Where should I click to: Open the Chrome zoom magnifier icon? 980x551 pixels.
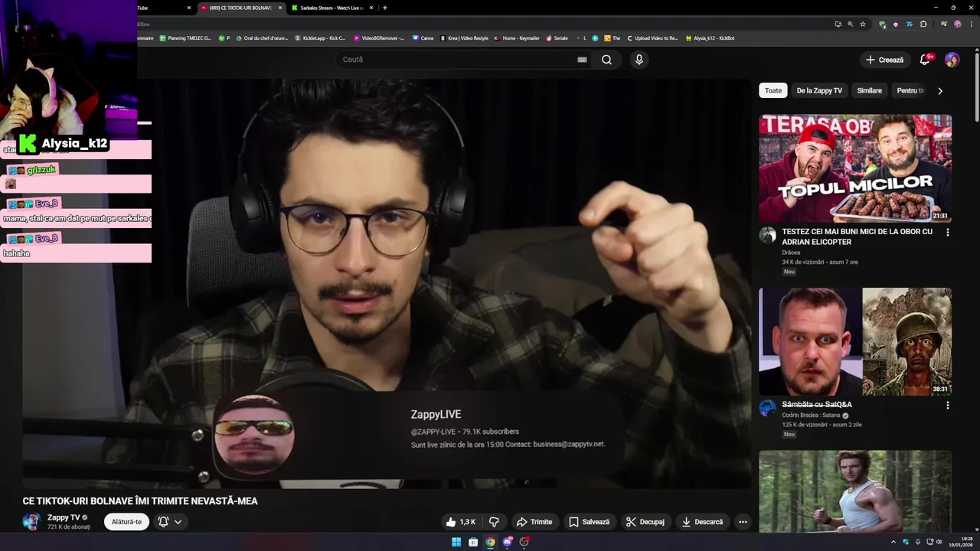850,24
